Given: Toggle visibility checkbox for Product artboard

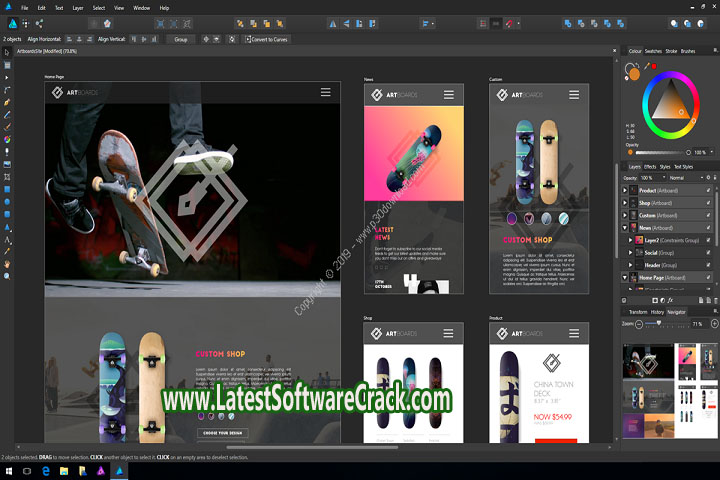Looking at the screenshot, I should pyautogui.click(x=708, y=190).
